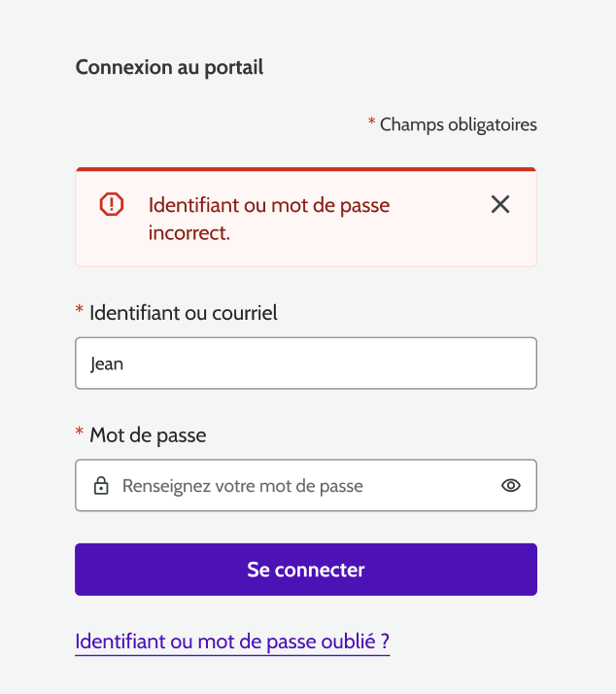This screenshot has height=694, width=616.
Task: Show the password with the eye icon
Action: 511,485
